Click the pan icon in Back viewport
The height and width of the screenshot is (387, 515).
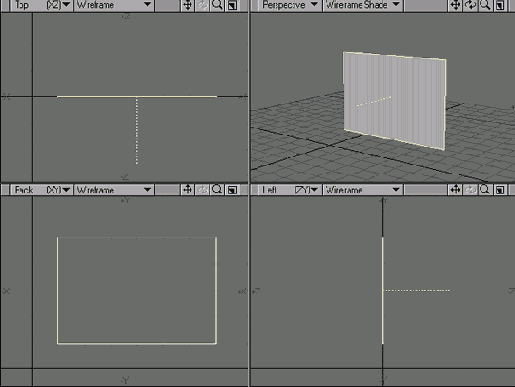tap(188, 190)
